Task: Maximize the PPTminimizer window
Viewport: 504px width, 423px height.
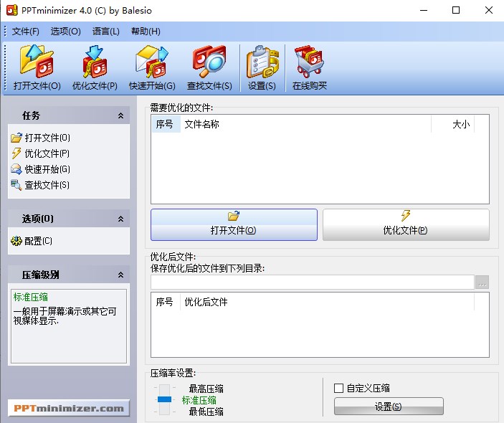Action: click(x=456, y=10)
